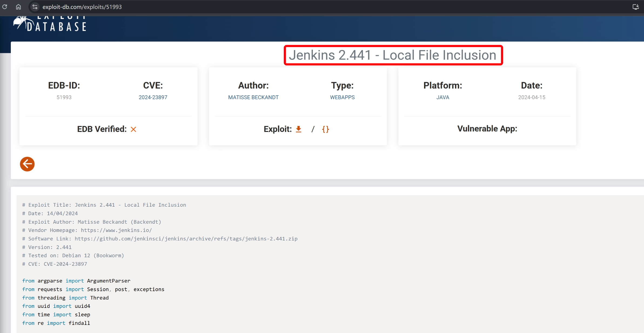Click the orange back arrow button
The image size is (644, 333).
[27, 164]
